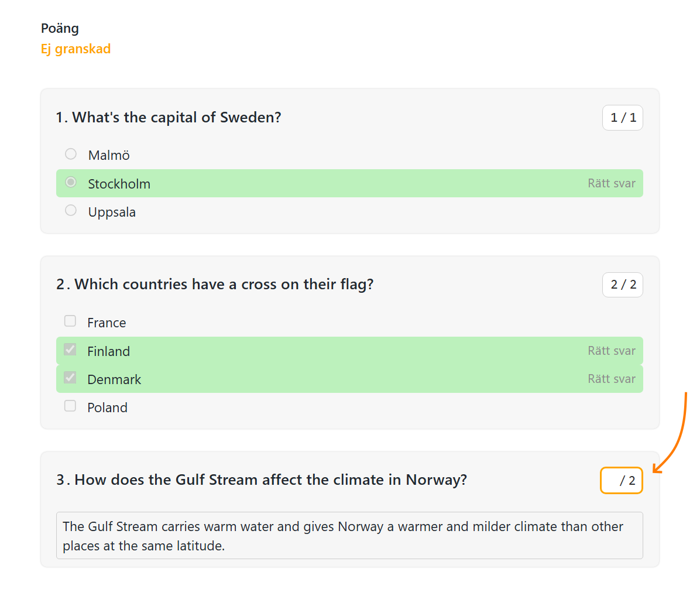700x606 pixels.
Task: Click the 2 / 2 score box
Action: [622, 285]
